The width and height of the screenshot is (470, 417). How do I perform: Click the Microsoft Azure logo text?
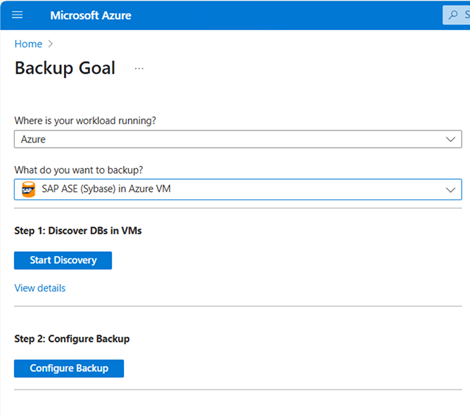[91, 15]
